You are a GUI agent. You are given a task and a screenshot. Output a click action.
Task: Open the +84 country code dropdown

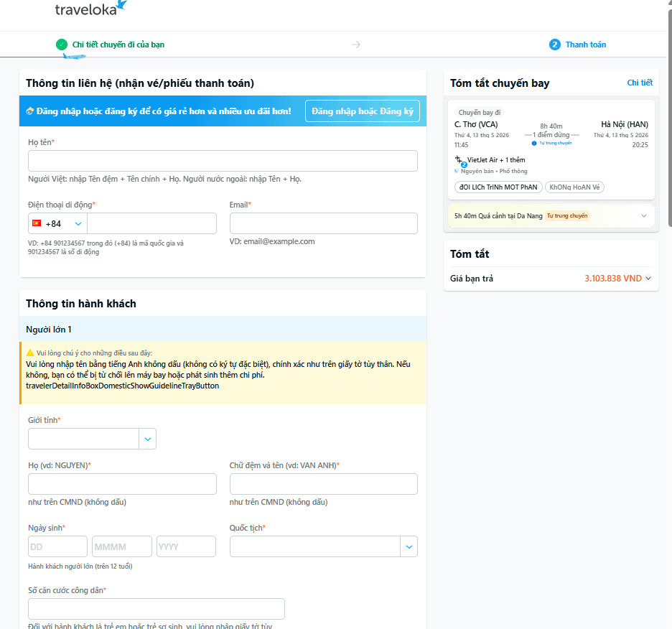57,223
